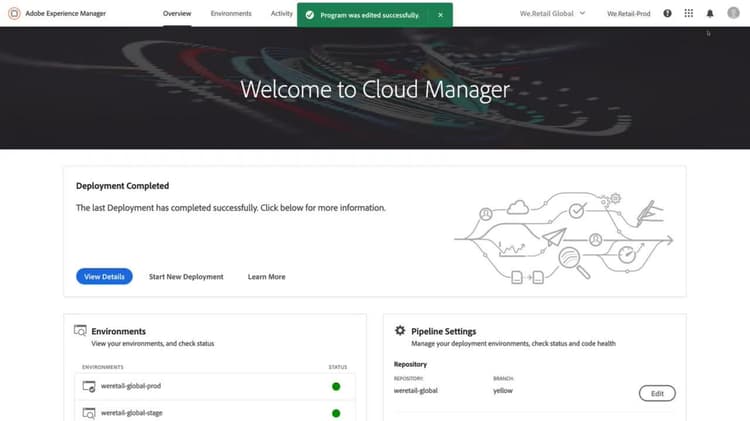The width and height of the screenshot is (750, 421).
Task: Switch to the Activity tab
Action: (282, 13)
